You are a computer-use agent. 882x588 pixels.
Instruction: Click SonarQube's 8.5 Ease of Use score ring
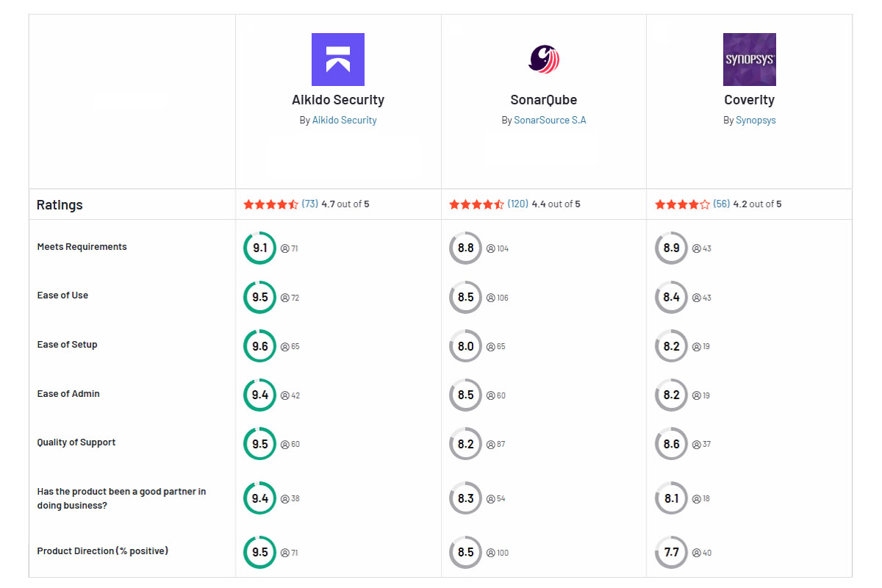coord(466,298)
